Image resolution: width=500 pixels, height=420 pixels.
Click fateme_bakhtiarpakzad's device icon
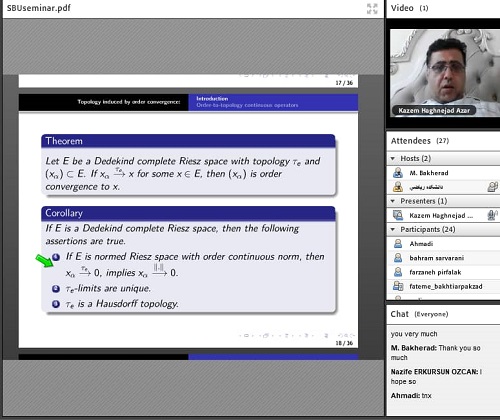(398, 286)
